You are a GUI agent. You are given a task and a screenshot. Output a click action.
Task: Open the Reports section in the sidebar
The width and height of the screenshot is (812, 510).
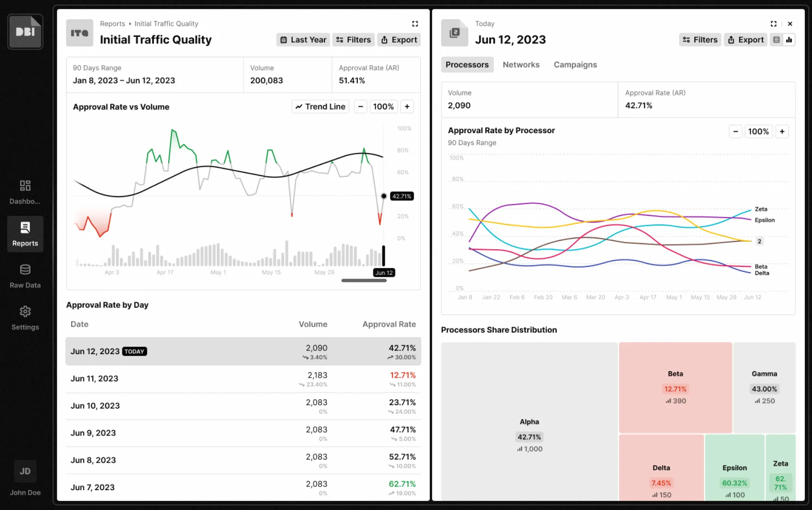coord(25,234)
